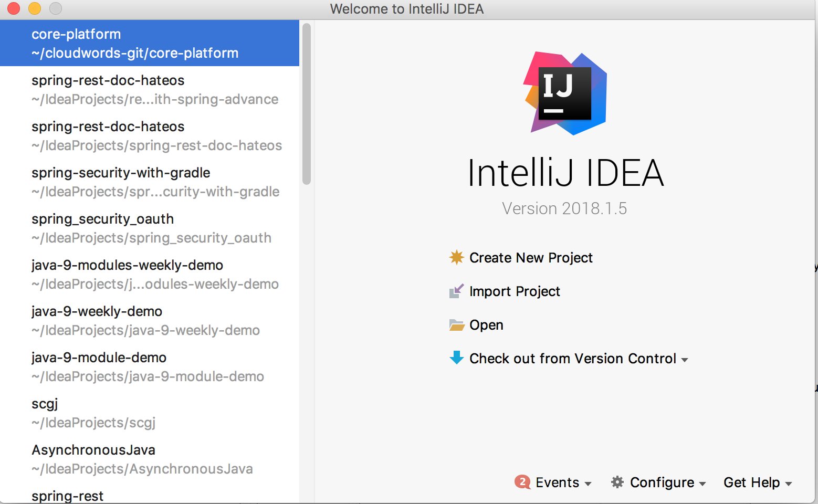Open the Get Help menu
This screenshot has height=504, width=818.
(x=751, y=482)
